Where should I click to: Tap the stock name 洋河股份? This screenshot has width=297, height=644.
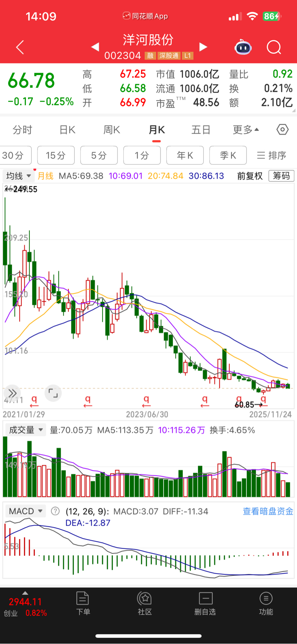coord(148,39)
